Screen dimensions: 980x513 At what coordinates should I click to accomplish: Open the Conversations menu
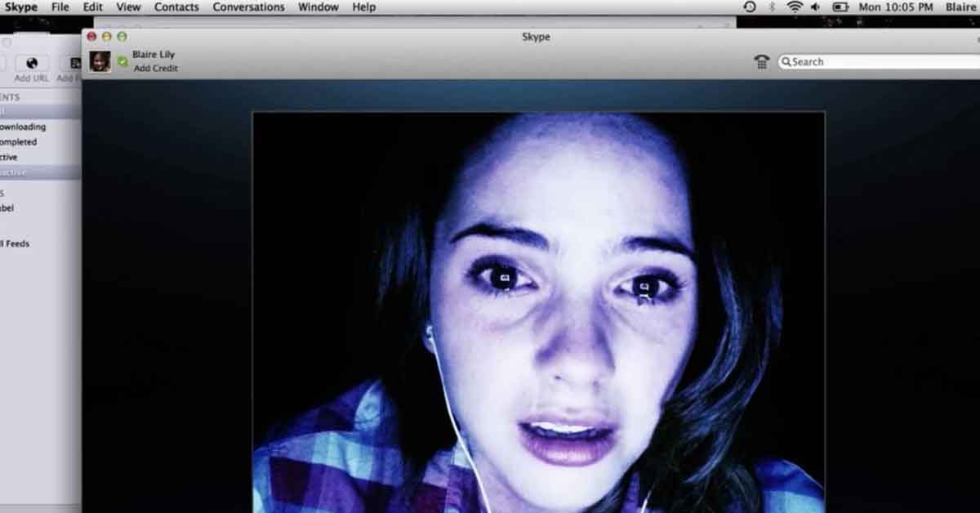click(x=248, y=7)
